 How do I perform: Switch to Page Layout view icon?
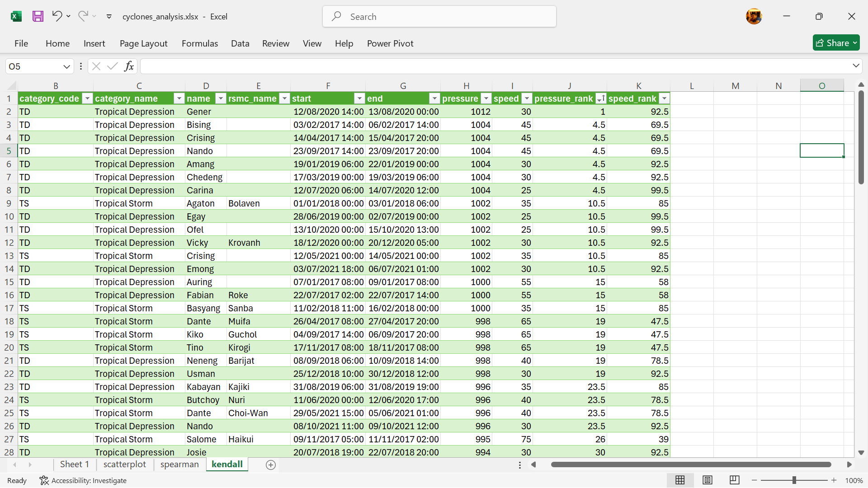(x=708, y=480)
